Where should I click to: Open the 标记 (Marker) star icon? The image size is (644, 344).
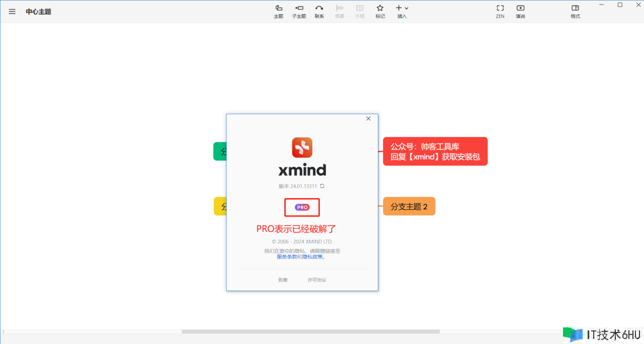pyautogui.click(x=380, y=11)
